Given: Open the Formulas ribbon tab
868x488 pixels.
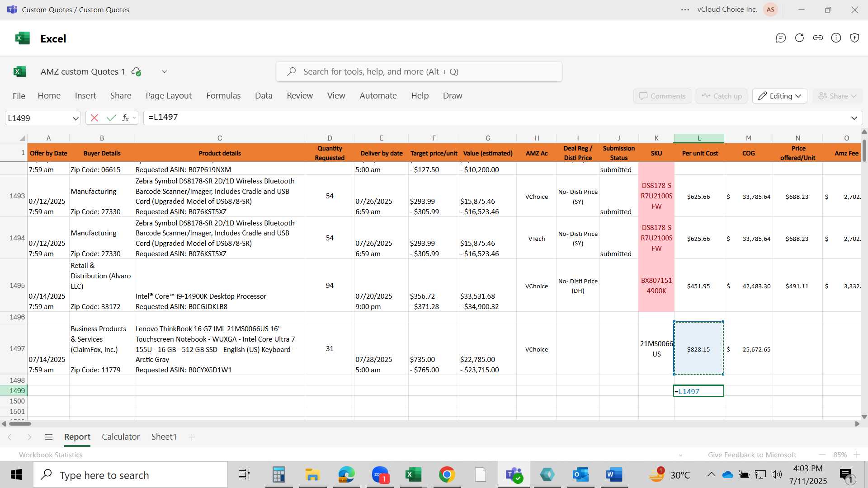Looking at the screenshot, I should (223, 96).
